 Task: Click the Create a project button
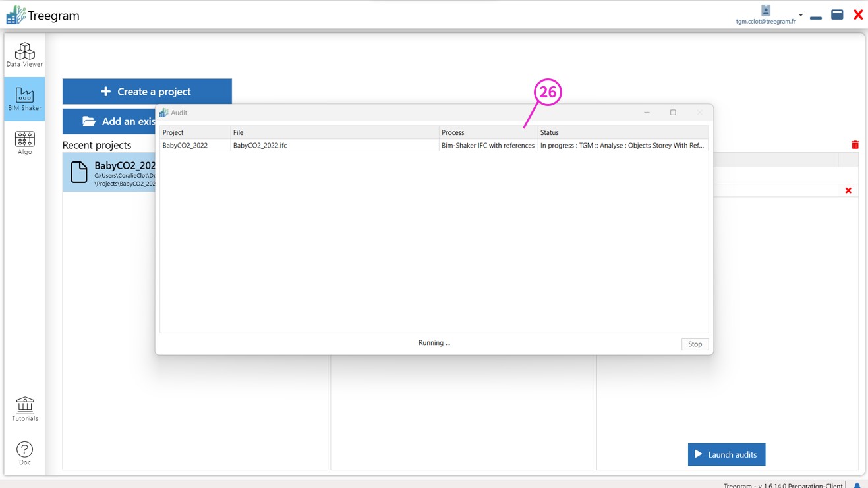(x=147, y=92)
